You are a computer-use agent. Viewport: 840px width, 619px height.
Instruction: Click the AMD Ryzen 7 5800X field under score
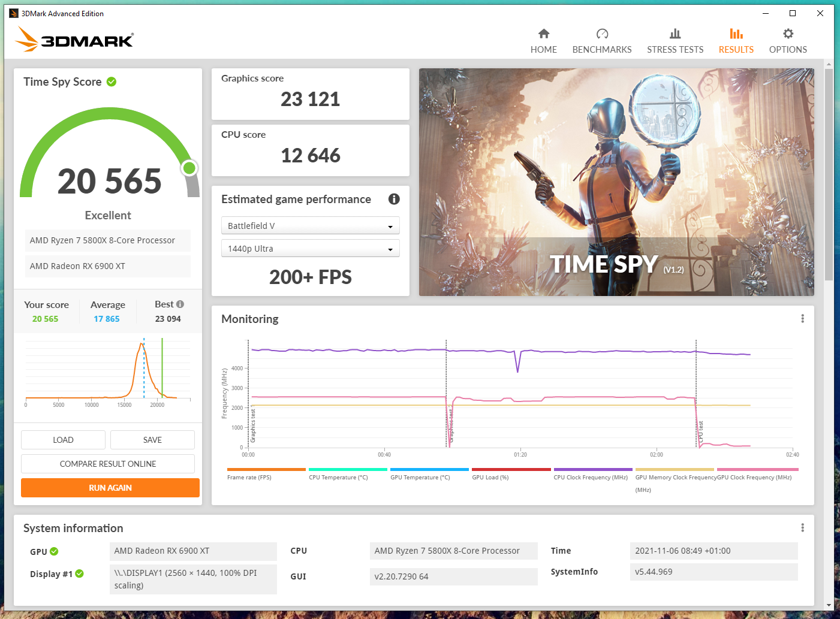[x=108, y=240]
